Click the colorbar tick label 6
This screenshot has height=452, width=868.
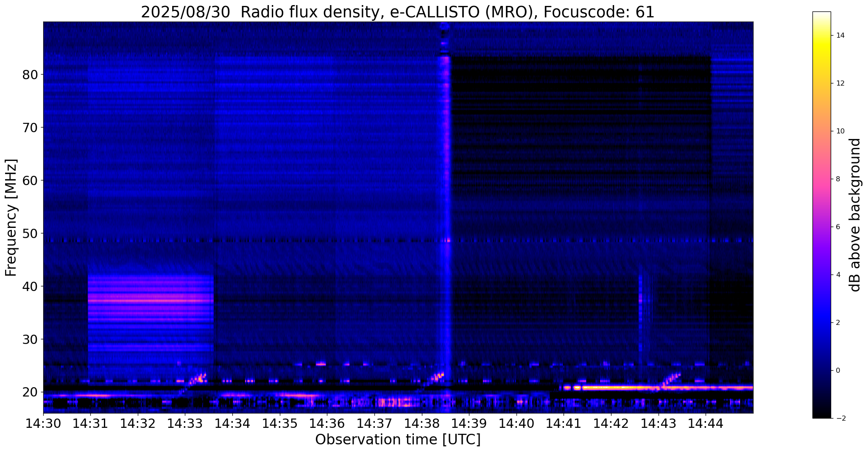click(x=838, y=227)
